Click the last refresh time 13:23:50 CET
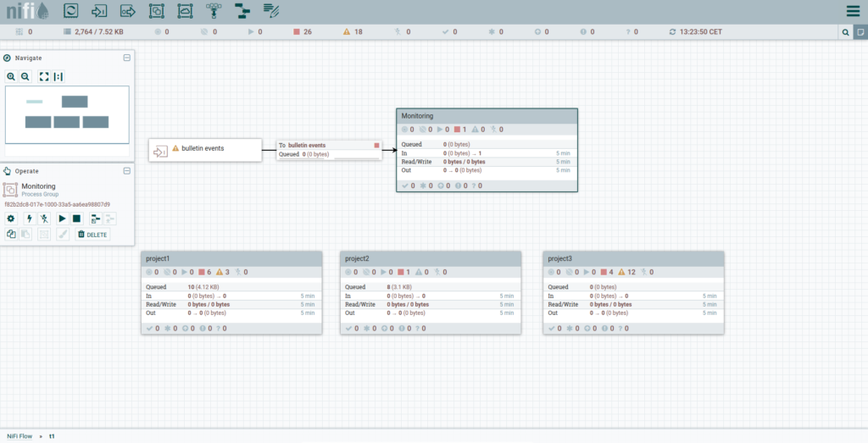Image resolution: width=868 pixels, height=443 pixels. (701, 32)
